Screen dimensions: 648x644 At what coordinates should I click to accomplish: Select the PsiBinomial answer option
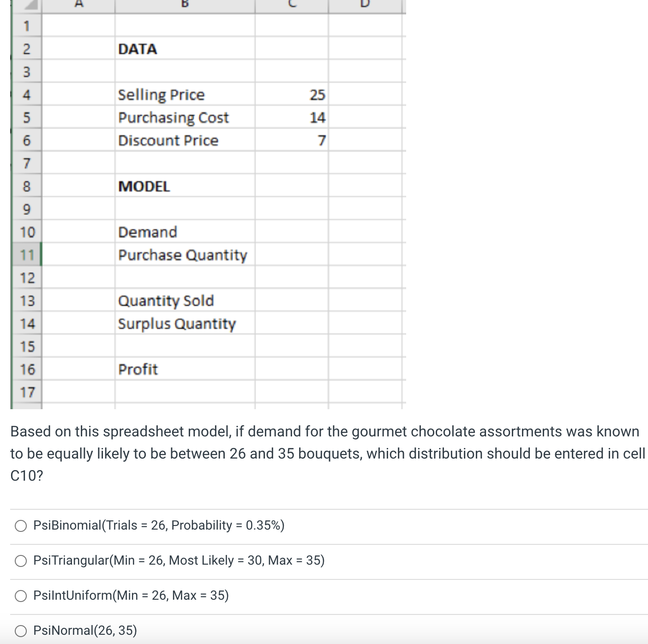click(20, 525)
